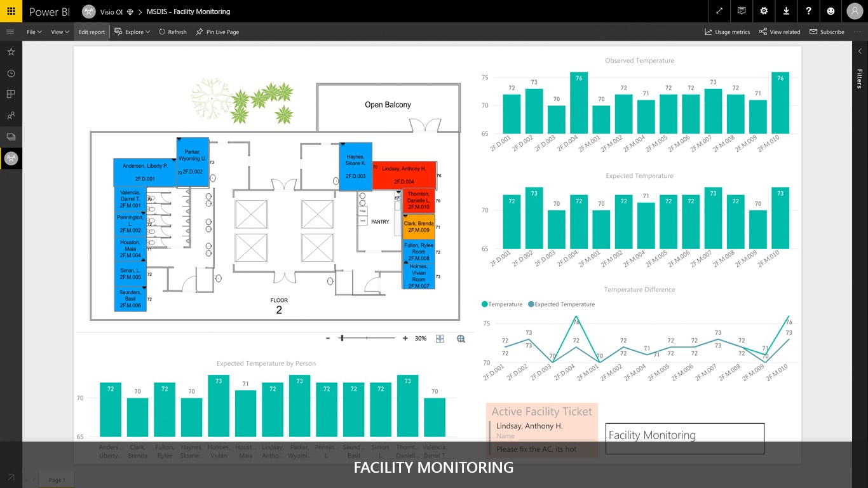Click Expected Temperature by Person title
This screenshot has width=868, height=488.
point(266,363)
